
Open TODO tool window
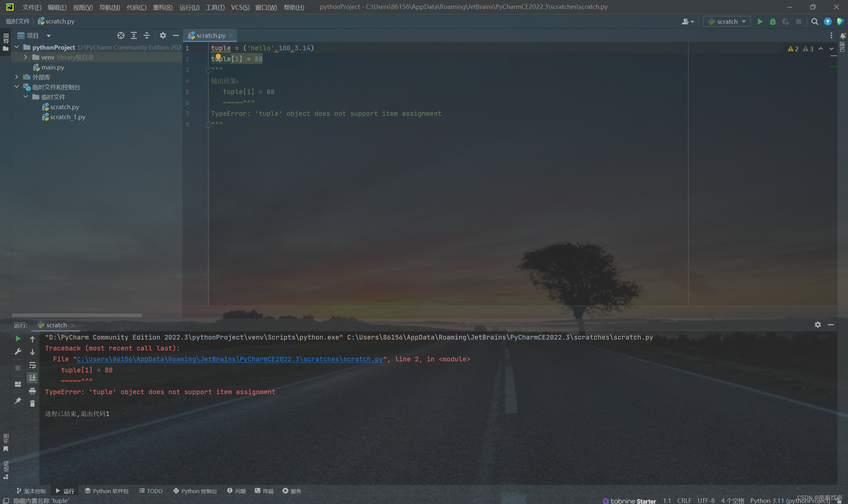(151, 491)
